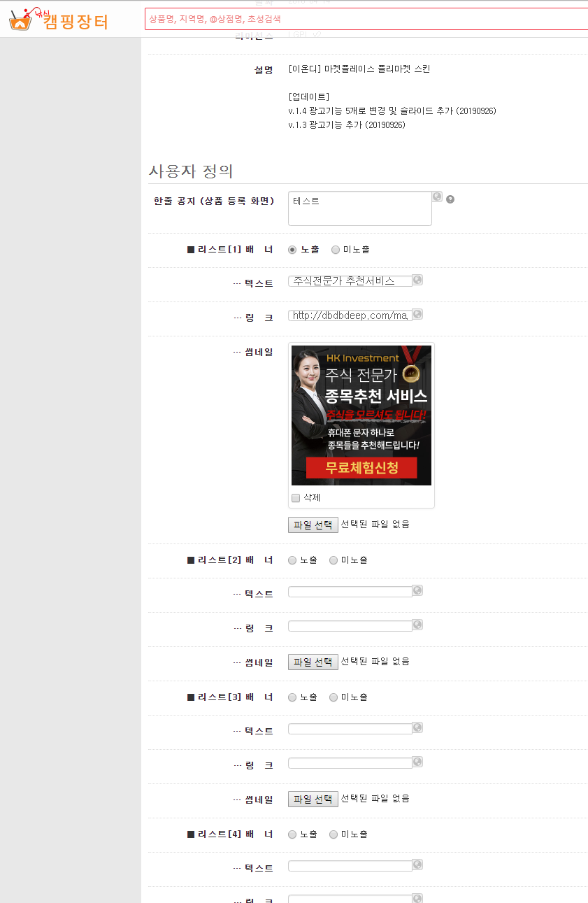Click 파일 선택 under the banner thumbnail

(313, 525)
